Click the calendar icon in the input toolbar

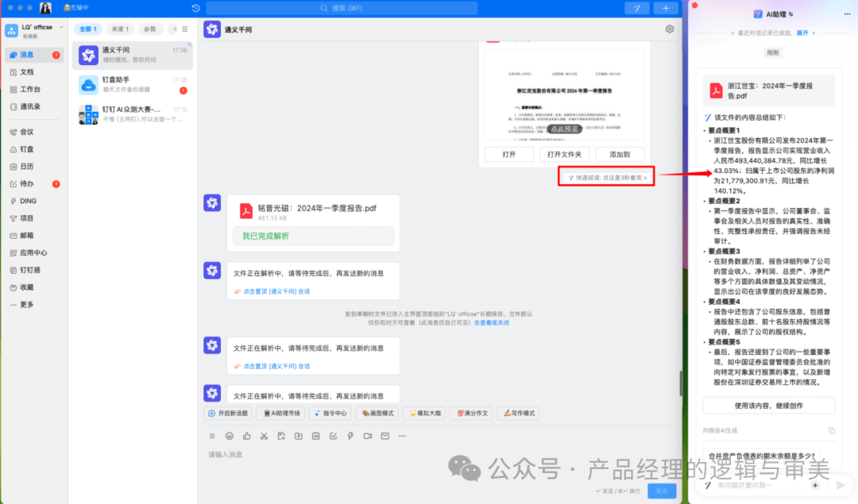pyautogui.click(x=315, y=437)
